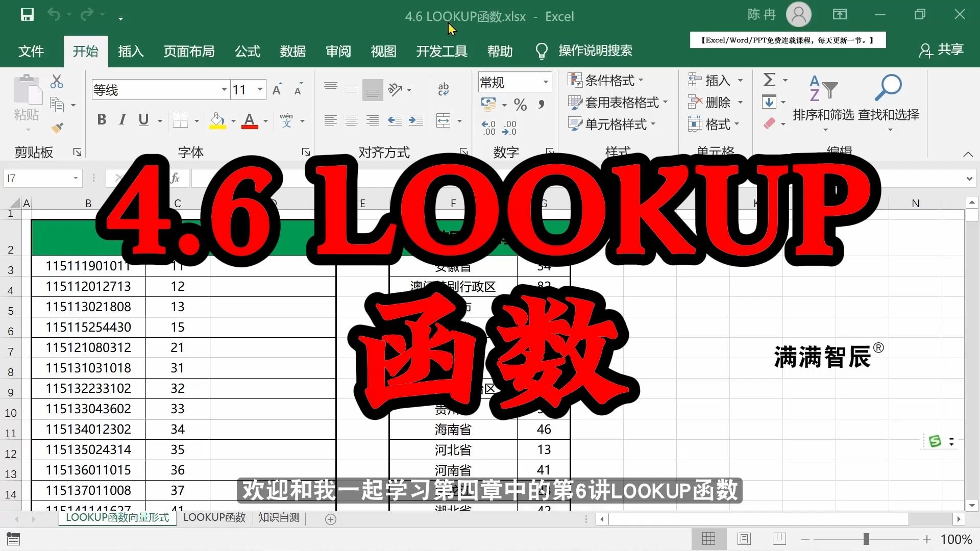980x551 pixels.
Task: Toggle underline formatting
Action: click(143, 120)
